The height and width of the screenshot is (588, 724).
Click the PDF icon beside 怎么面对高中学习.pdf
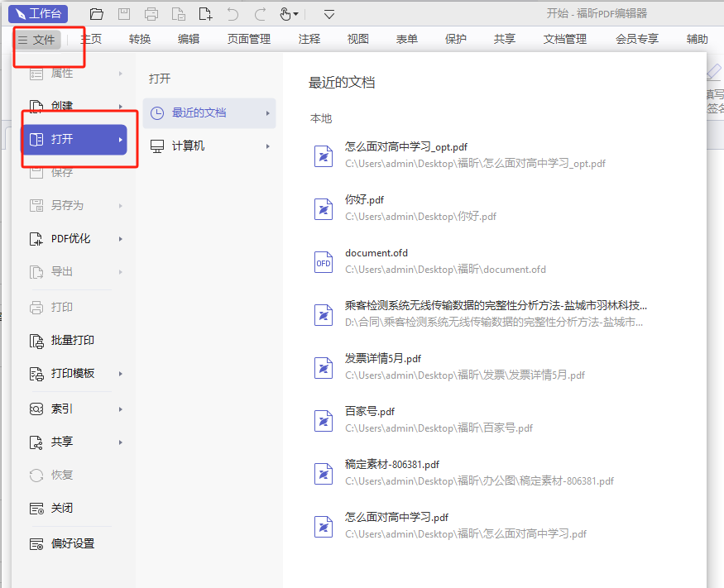[x=324, y=527]
